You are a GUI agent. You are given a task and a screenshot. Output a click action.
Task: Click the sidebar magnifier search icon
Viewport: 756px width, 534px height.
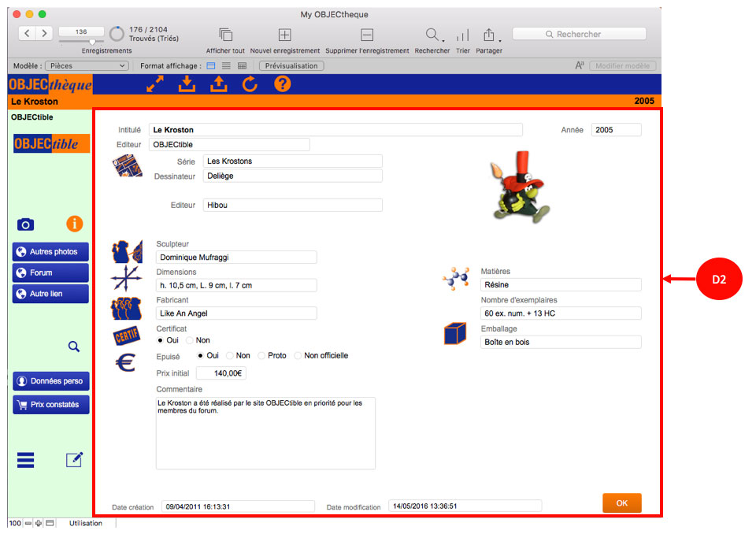(x=74, y=347)
